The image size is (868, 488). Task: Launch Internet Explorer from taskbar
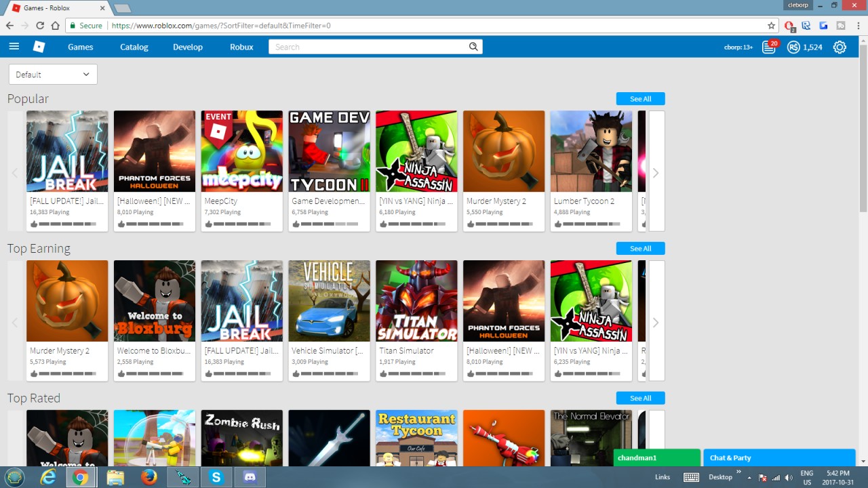tap(48, 477)
